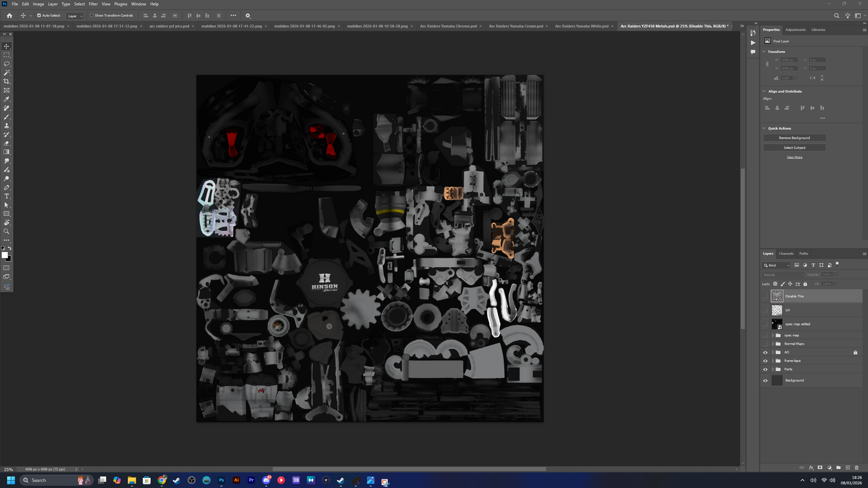
Task: Tick Show Transform Controls checkbox
Action: click(x=91, y=16)
